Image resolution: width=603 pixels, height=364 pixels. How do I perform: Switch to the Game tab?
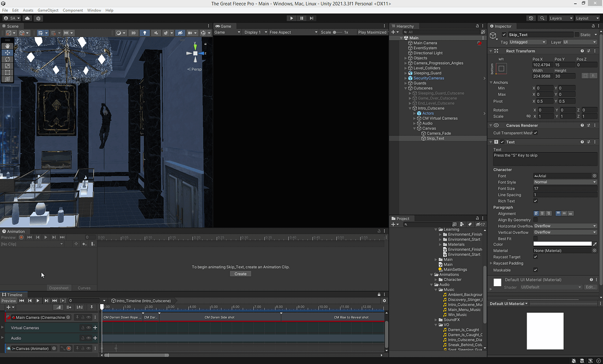click(x=225, y=26)
